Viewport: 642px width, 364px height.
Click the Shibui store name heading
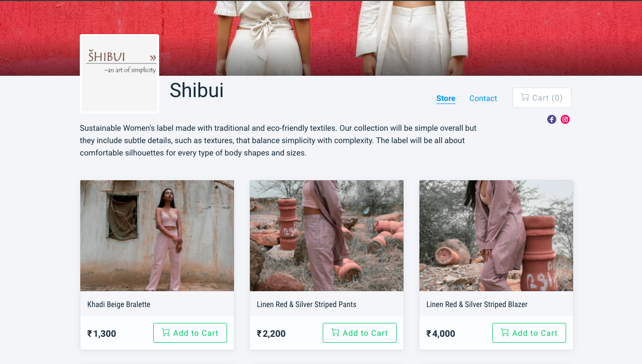197,91
